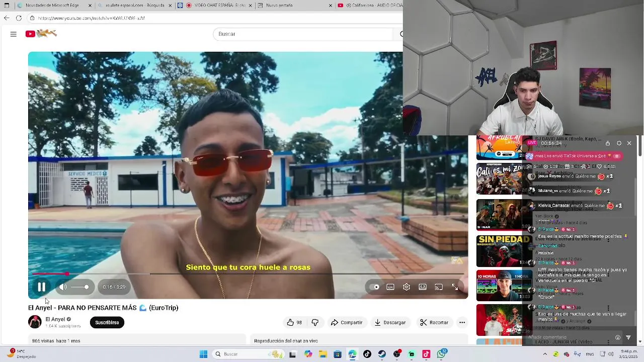Close the TikTok live chat overlay
The width and height of the screenshot is (644, 362).
pyautogui.click(x=629, y=143)
